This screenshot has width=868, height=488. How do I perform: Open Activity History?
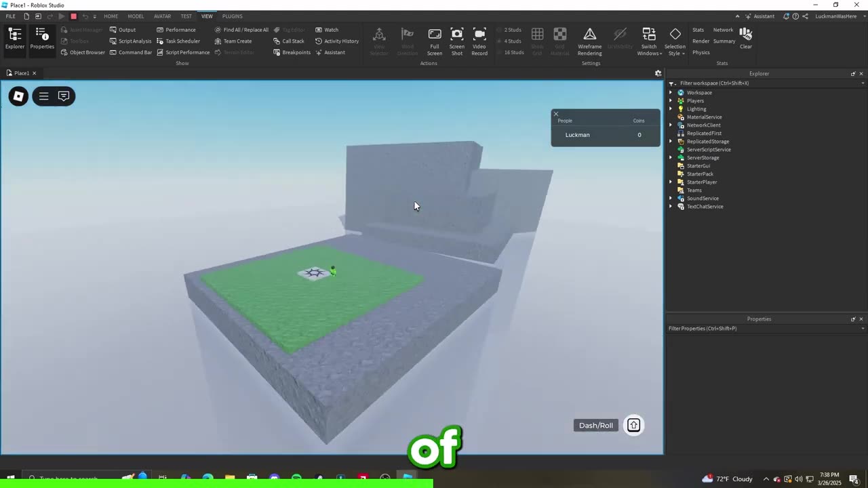coord(337,41)
